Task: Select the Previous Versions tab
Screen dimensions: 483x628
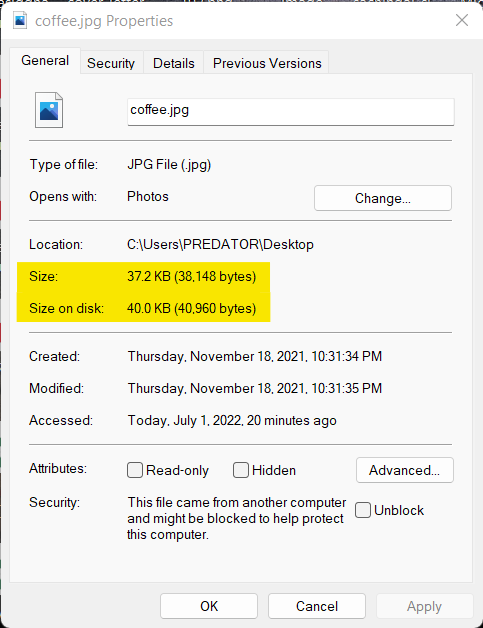Action: click(x=267, y=63)
